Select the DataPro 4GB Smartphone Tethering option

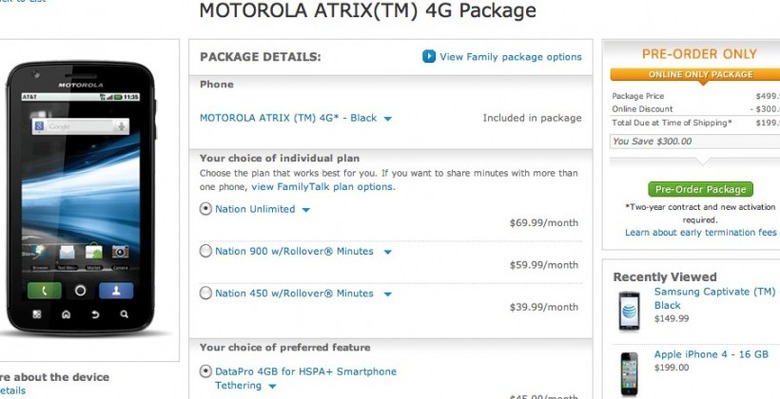tap(205, 372)
